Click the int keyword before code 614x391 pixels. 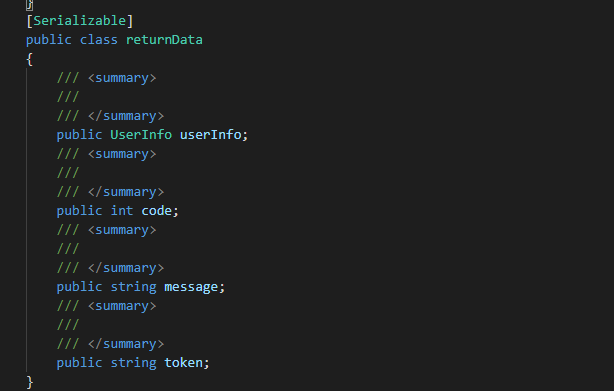pos(122,211)
